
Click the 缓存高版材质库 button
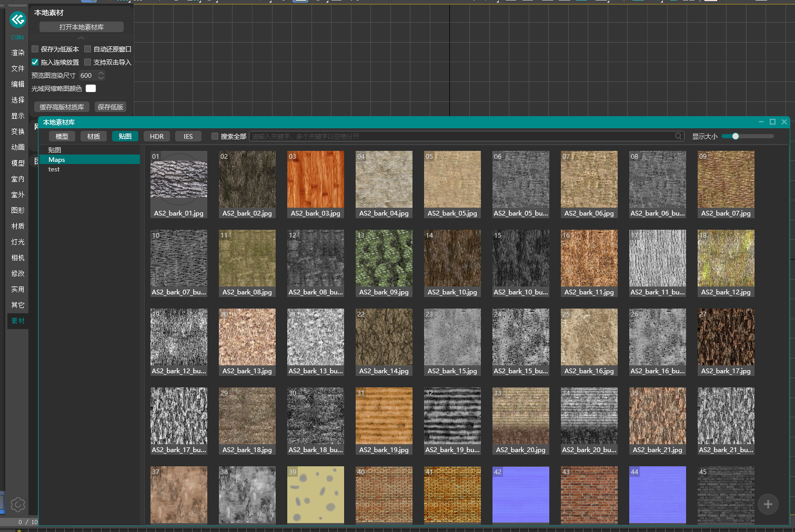pos(62,107)
